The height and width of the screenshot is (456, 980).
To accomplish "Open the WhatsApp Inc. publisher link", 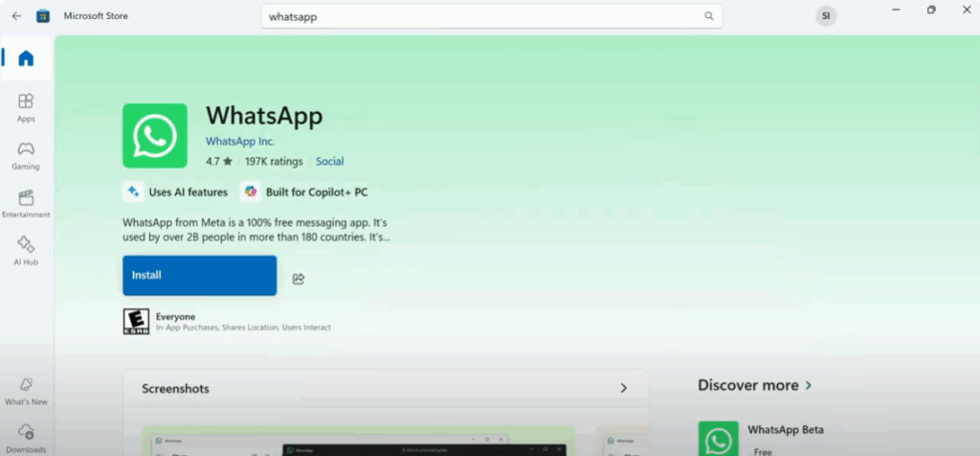I will click(240, 142).
